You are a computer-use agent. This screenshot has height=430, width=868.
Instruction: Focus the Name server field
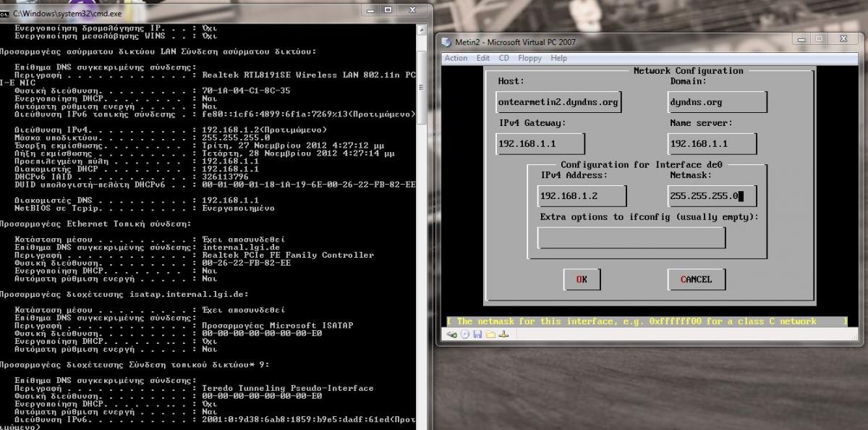pos(712,144)
